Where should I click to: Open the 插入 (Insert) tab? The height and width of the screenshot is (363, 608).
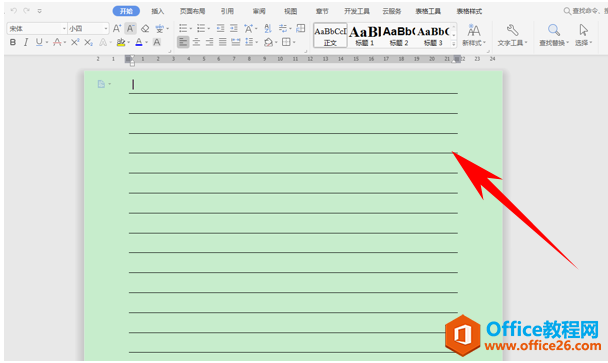coord(157,11)
